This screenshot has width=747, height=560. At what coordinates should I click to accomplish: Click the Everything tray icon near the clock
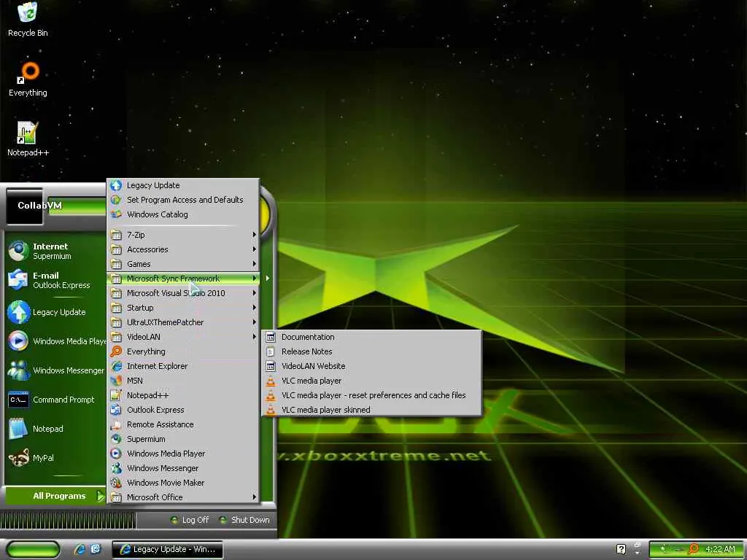[x=694, y=549]
